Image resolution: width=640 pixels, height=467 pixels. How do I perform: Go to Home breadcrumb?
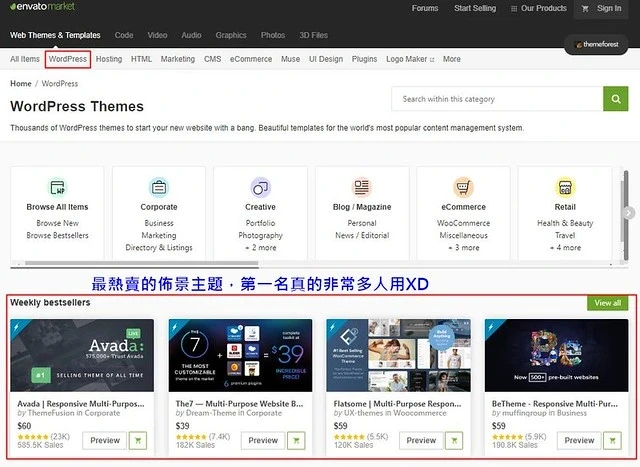(x=21, y=83)
